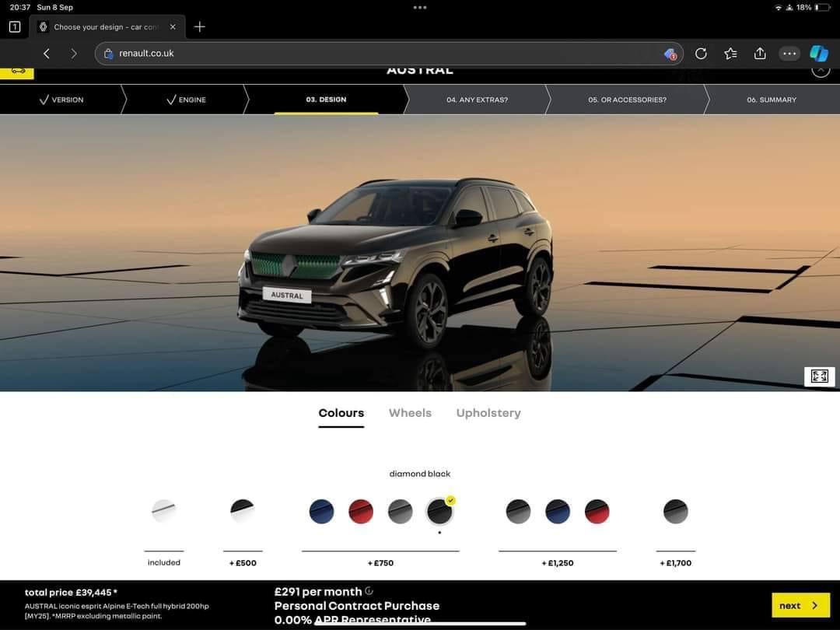Click the 'included' price label
This screenshot has height=630, width=840.
point(164,562)
